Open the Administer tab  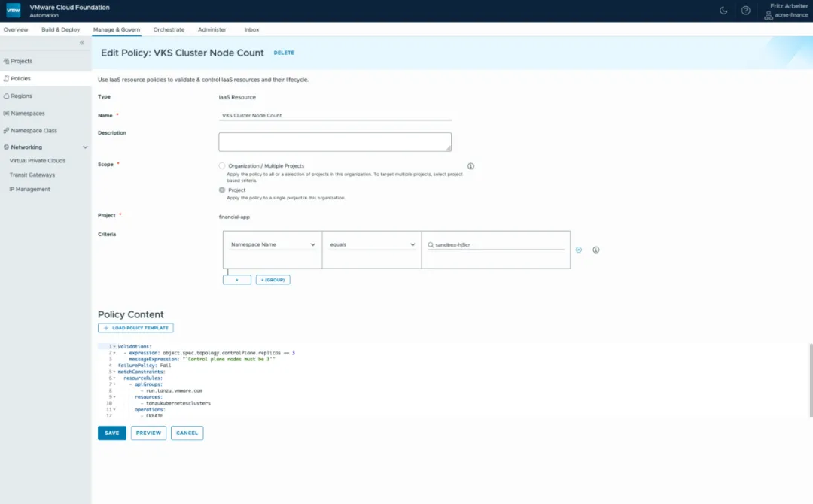coord(212,29)
